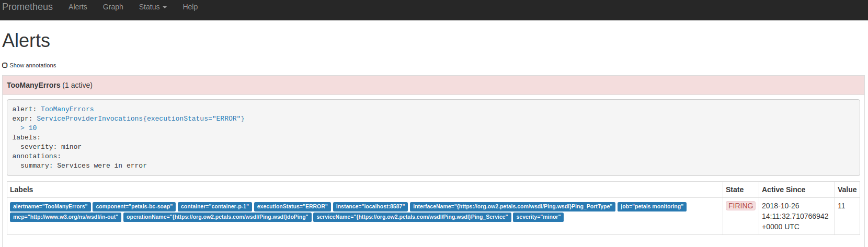The image size is (868, 247).
Task: Open the Help navigation link
Action: (190, 7)
